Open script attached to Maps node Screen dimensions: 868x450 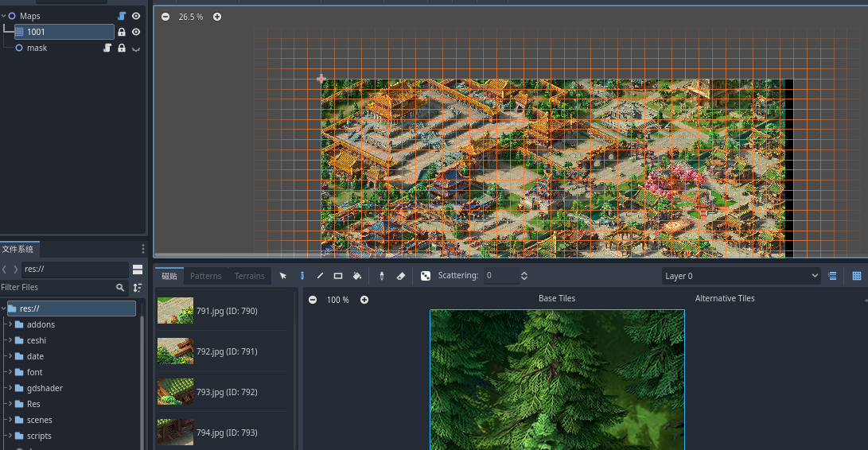[x=122, y=16]
